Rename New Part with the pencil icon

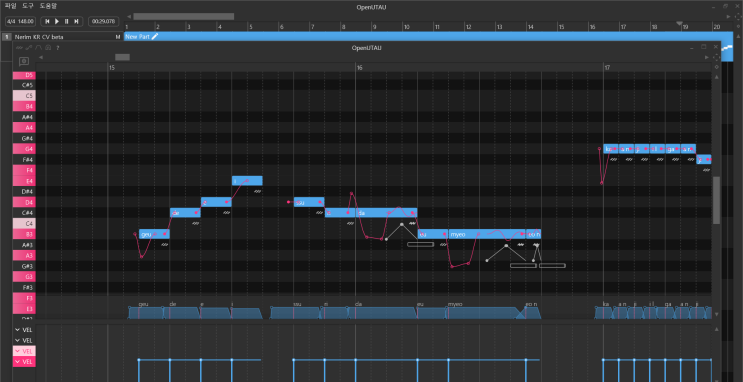pos(154,36)
